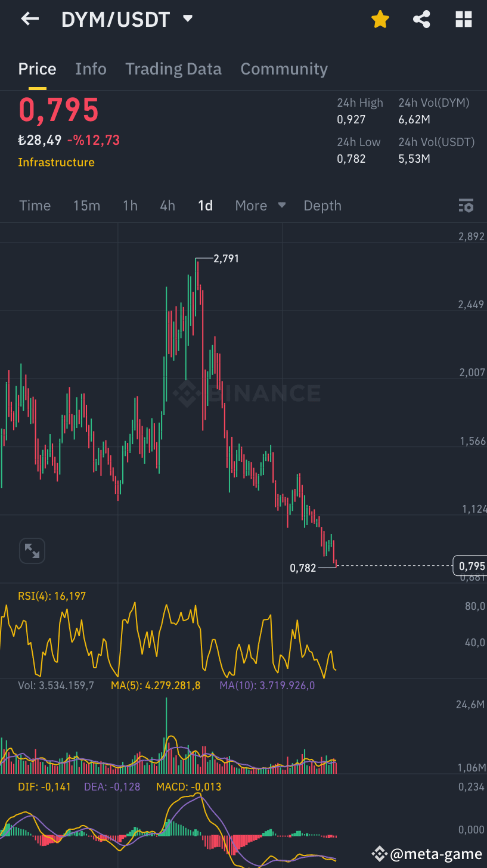Click the 2,791 high price label

click(226, 259)
